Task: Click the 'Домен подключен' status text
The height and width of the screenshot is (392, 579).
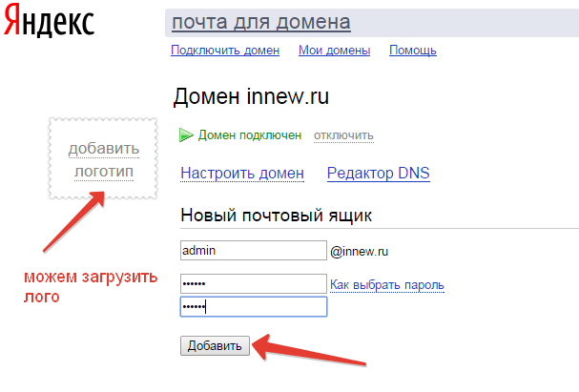Action: [x=250, y=135]
